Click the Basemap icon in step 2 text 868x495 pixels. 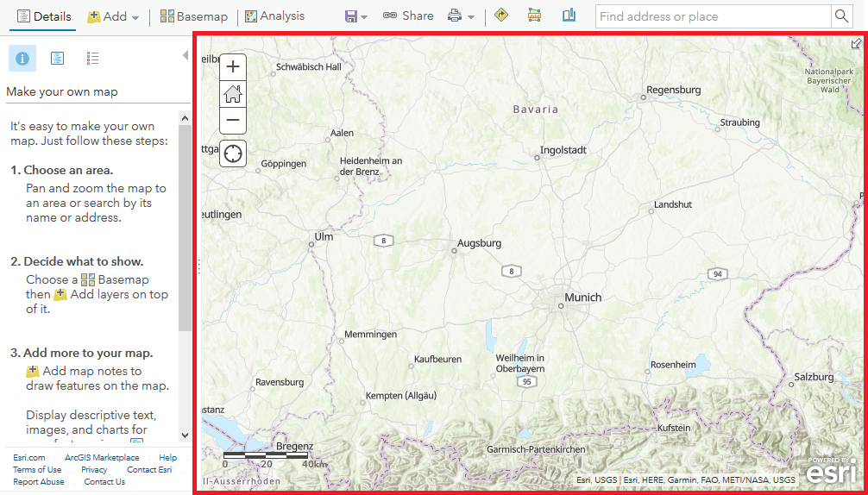point(87,280)
